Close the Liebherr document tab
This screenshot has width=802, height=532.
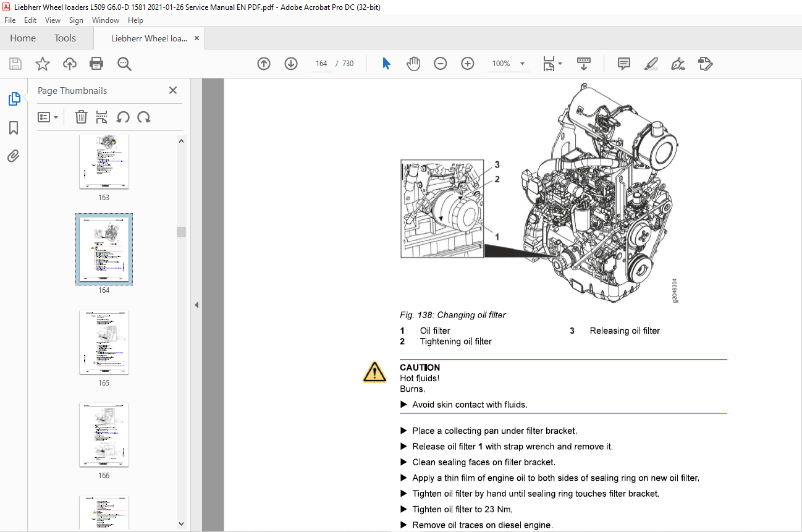point(197,38)
